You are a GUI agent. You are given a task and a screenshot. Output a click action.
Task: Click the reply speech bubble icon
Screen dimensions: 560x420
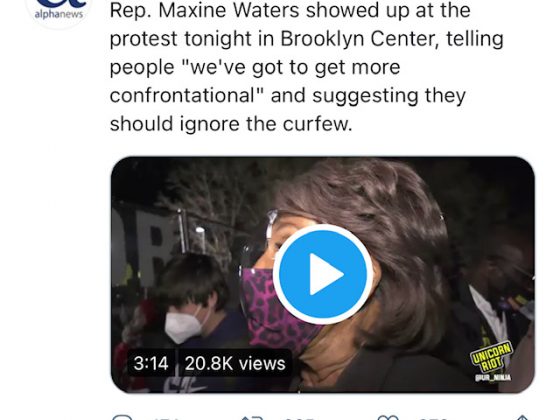pyautogui.click(x=122, y=418)
